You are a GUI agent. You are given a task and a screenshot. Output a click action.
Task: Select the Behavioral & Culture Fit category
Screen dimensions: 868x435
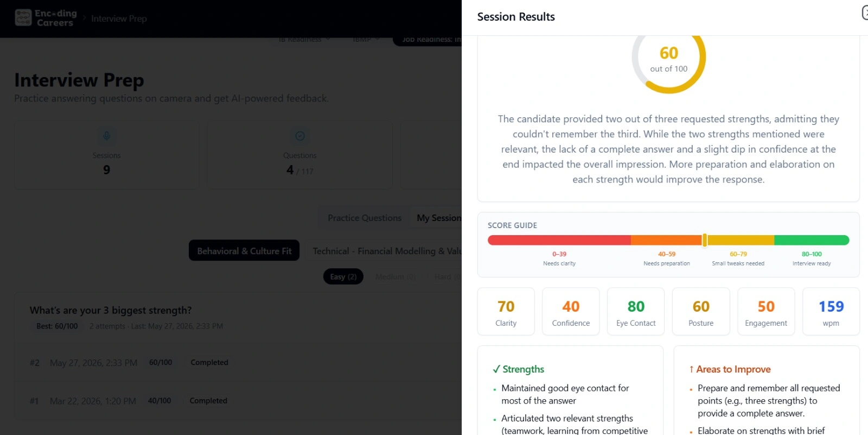pos(244,251)
